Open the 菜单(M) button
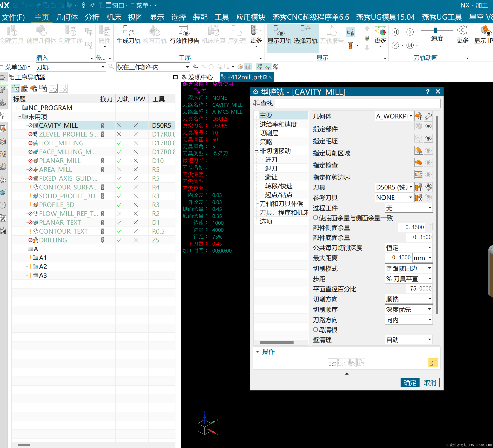Screen dimensions: 493x448 coord(15,67)
